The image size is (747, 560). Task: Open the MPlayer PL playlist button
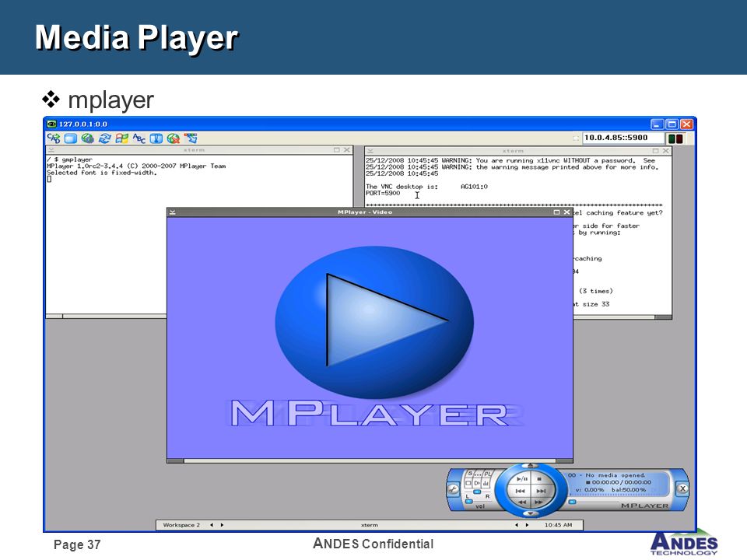tap(487, 474)
